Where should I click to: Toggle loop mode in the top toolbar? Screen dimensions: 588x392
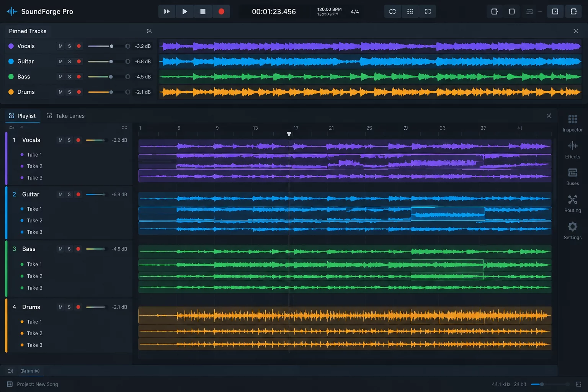(392, 11)
